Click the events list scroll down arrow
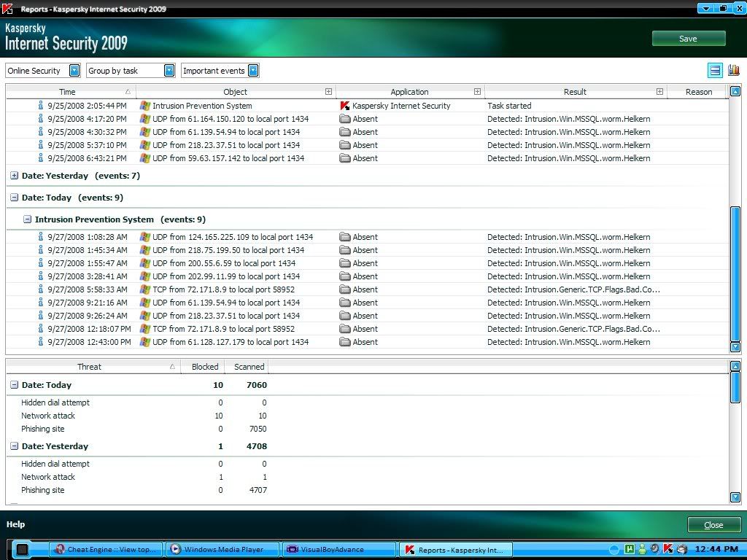747x560 pixels. (735, 347)
